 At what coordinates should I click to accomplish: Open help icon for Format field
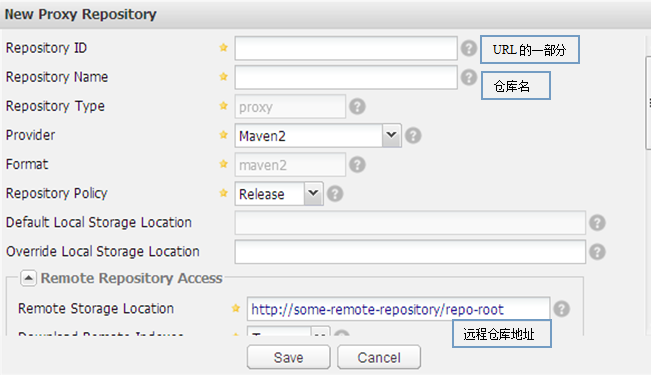[357, 165]
